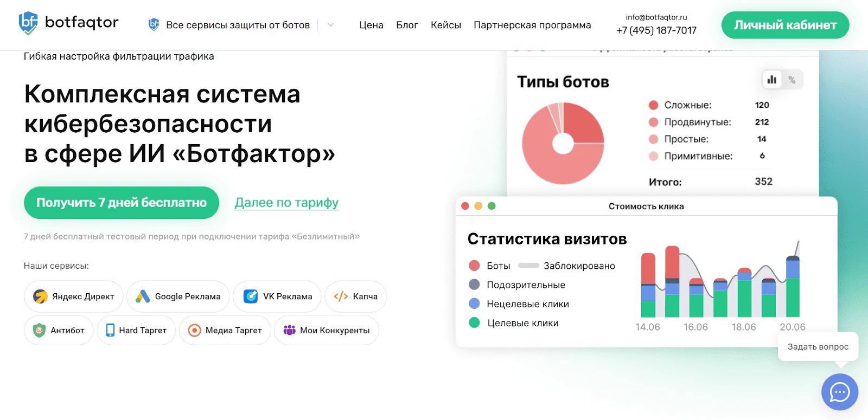Click the Антибот shield icon
The height and width of the screenshot is (420, 868).
click(39, 330)
